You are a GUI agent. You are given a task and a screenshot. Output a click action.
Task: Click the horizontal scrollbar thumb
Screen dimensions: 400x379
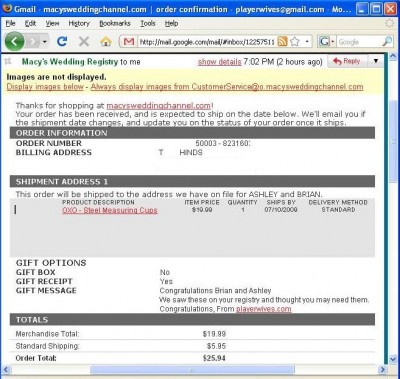coord(192,370)
